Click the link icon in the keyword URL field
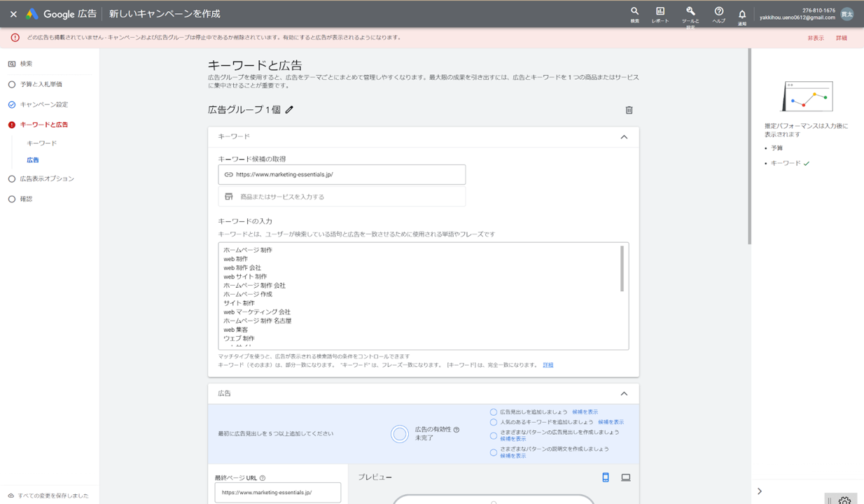 228,174
